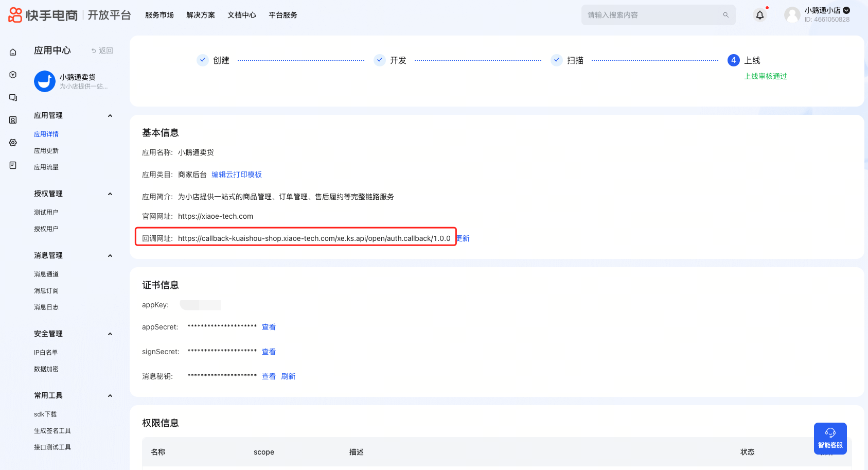Image resolution: width=868 pixels, height=470 pixels.
Task: Open IP白名单 in sidebar
Action: point(46,353)
